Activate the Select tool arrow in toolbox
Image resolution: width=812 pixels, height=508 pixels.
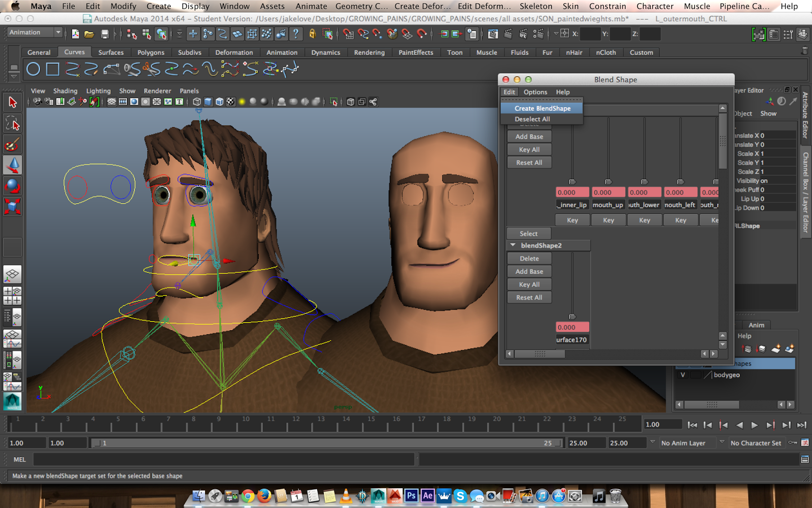click(12, 102)
